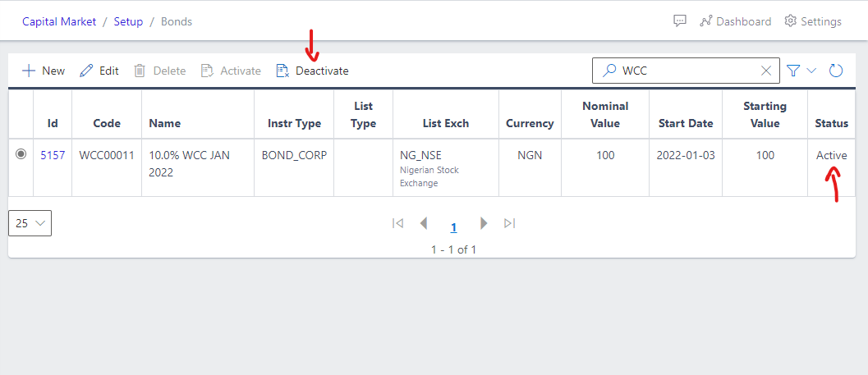The image size is (868, 375).
Task: Go to next page of results
Action: (x=484, y=223)
